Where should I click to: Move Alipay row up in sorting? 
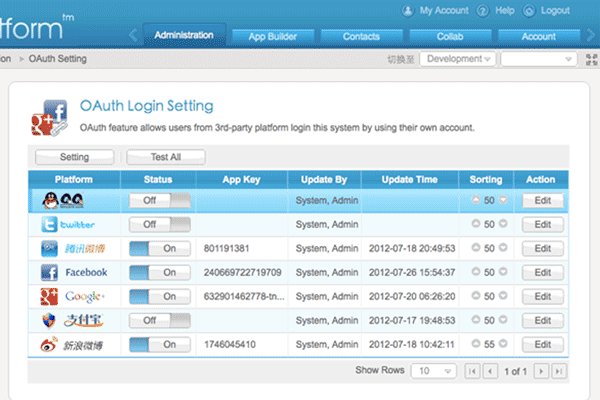click(x=476, y=320)
